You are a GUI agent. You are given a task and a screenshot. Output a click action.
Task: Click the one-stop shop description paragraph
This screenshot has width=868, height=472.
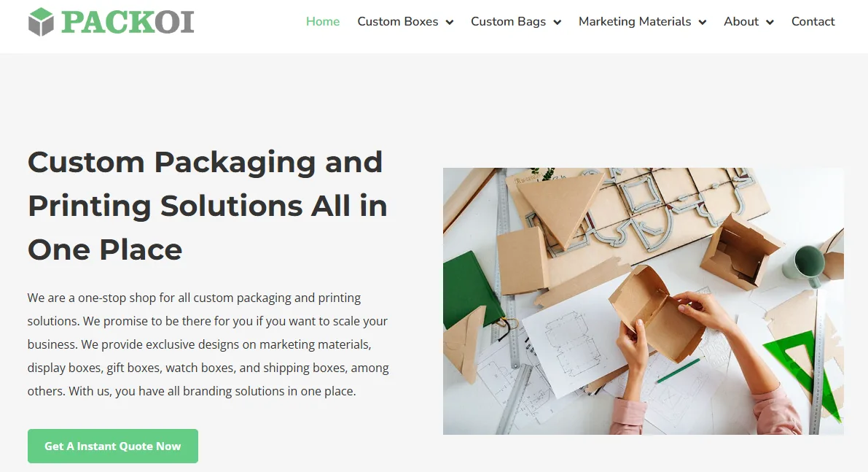(208, 344)
